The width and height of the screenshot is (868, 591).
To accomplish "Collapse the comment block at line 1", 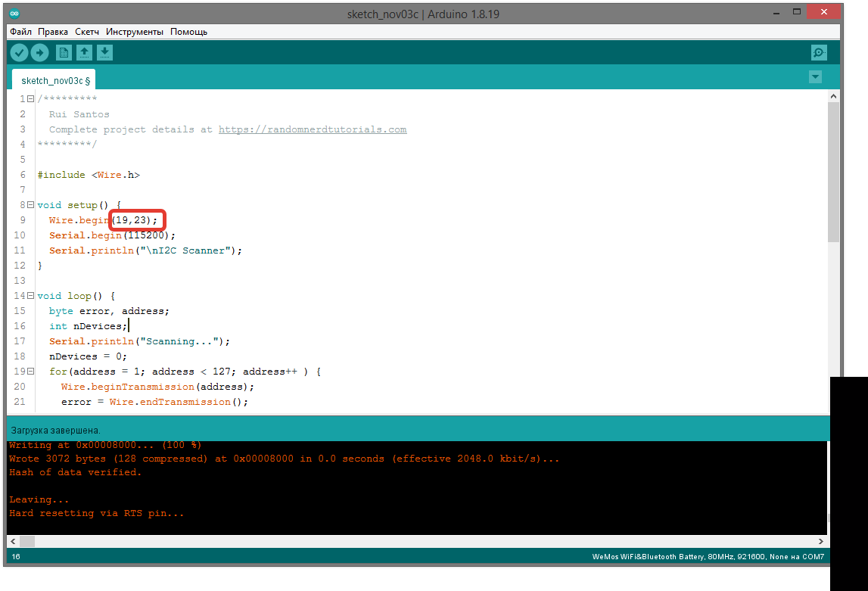I will coord(31,98).
